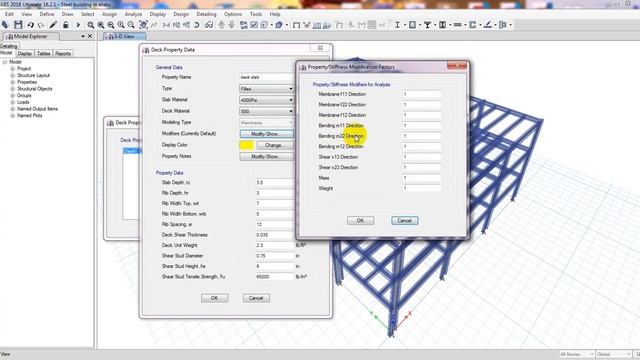Viewport: 640px width, 360px height.
Task: Click the Save model icon
Action: point(18,25)
